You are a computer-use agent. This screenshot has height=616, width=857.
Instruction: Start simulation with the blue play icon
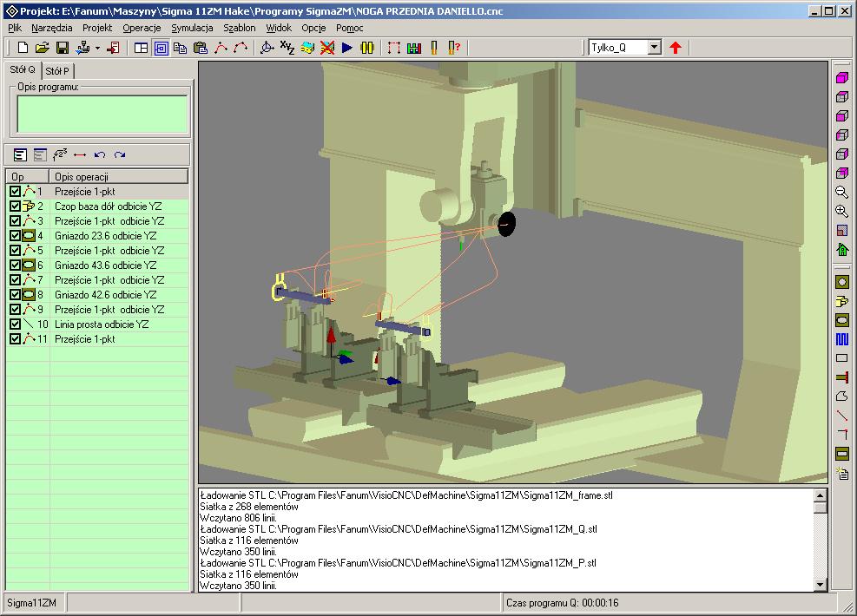[x=347, y=48]
